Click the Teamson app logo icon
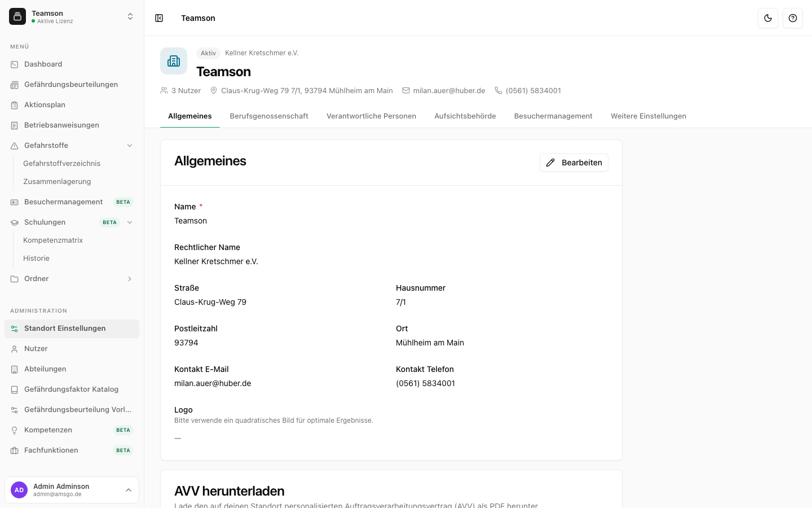The image size is (812, 508). [17, 17]
